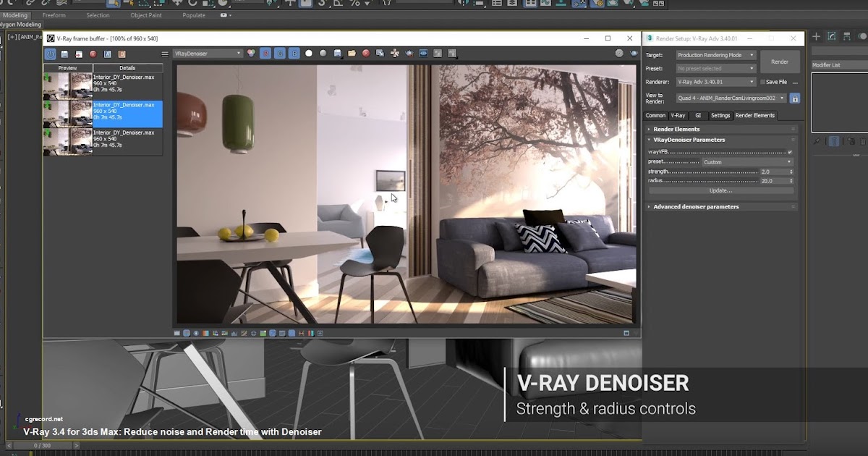This screenshot has height=456, width=868.
Task: Click the Details column header
Action: 127,68
